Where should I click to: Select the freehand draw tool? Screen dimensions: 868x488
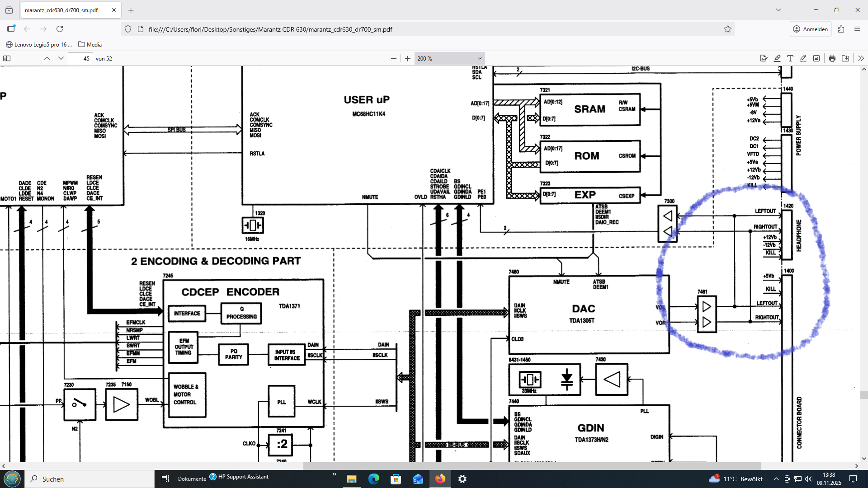point(803,58)
